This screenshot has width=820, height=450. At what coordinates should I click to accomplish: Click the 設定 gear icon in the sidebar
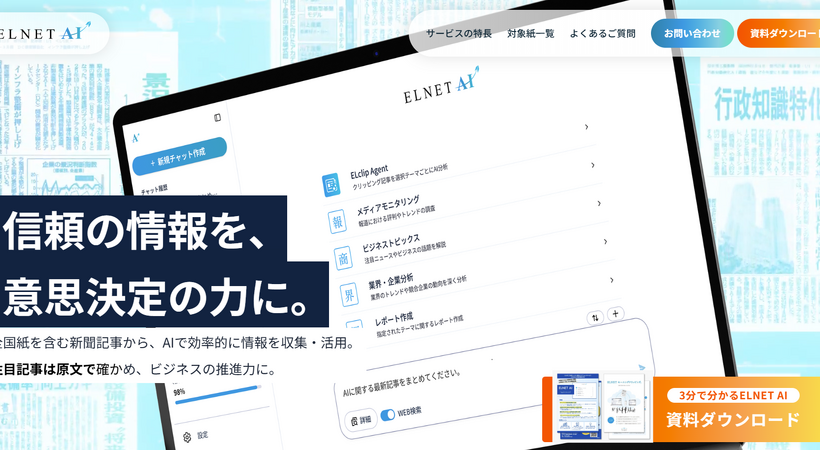pyautogui.click(x=187, y=437)
